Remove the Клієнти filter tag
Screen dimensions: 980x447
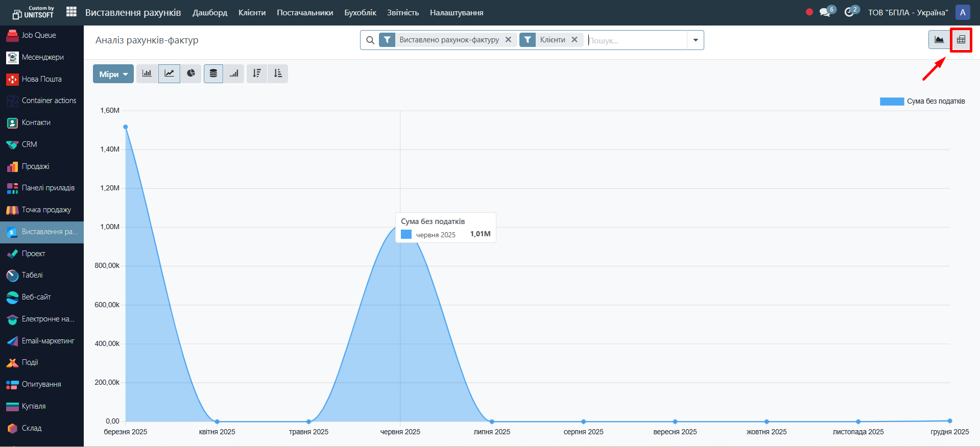point(575,40)
